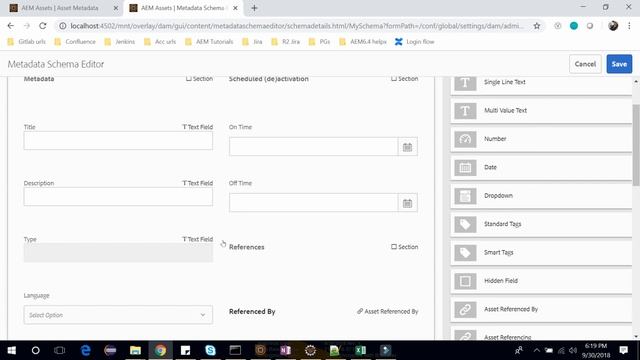Viewport: 640px width, 360px height.
Task: Click the browser address bar
Action: click(297, 26)
